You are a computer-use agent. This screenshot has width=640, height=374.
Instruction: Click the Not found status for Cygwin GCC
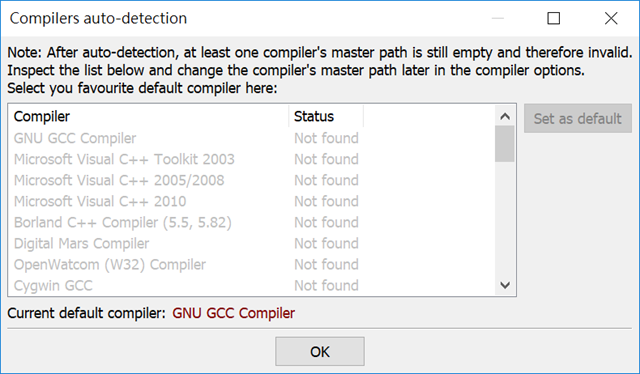coord(326,285)
